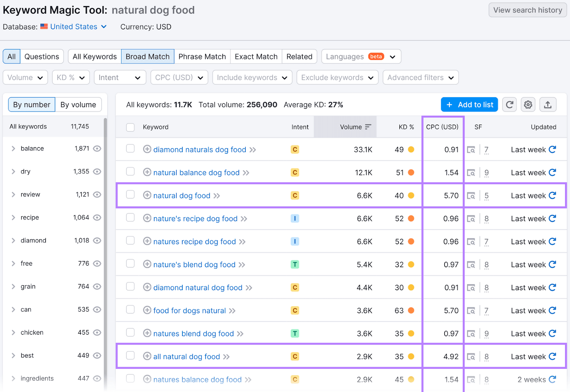
Task: Refresh metrics for "natures balance dog food" row
Action: [552, 380]
